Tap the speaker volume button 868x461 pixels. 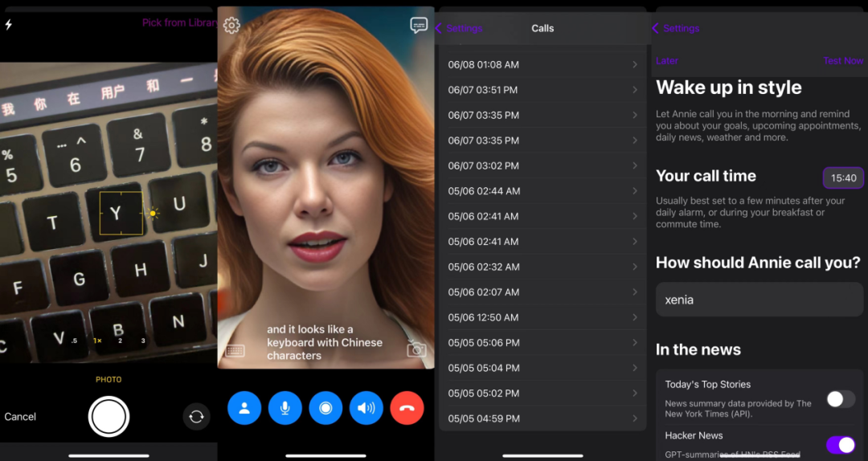pos(366,408)
